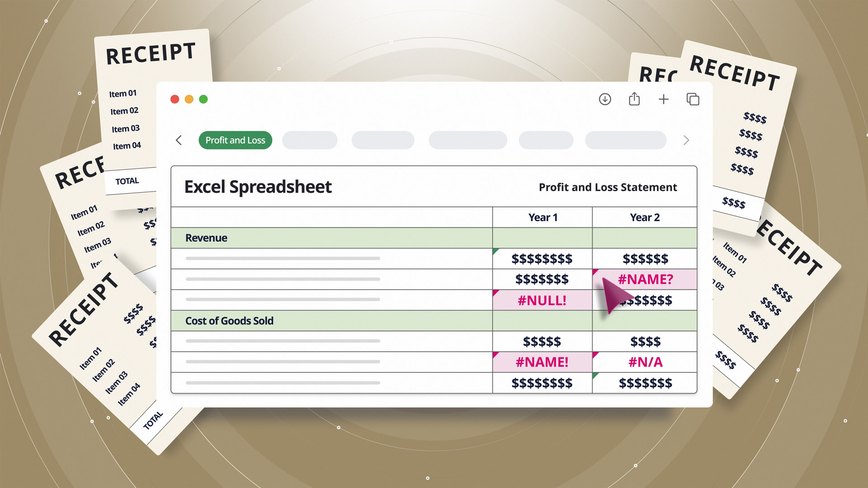Screen dimensions: 868x488
Task: Click the share icon in window toolbar
Action: coord(634,99)
